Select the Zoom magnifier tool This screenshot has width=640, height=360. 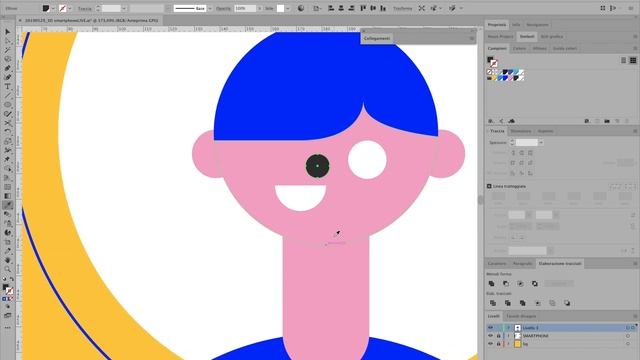(x=8, y=269)
